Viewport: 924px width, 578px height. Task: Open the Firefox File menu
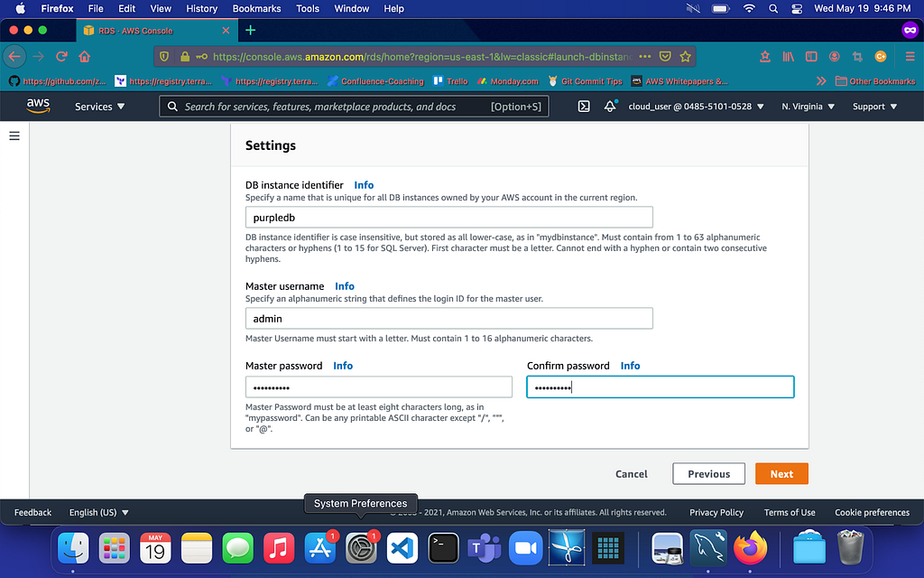tap(96, 8)
